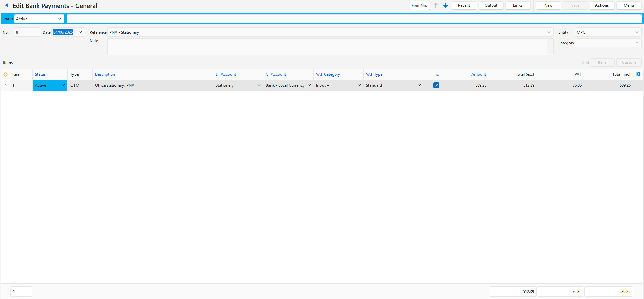
Task: Open the Status Active dropdown at top
Action: point(59,19)
